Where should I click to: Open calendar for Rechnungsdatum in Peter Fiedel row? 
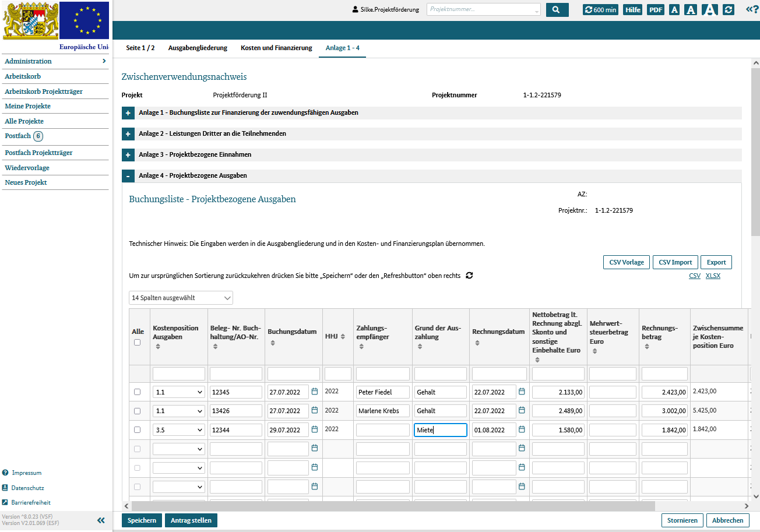[x=522, y=392]
